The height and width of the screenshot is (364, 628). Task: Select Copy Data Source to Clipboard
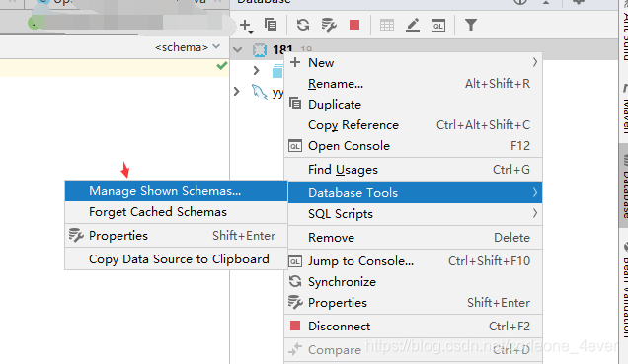pos(176,259)
